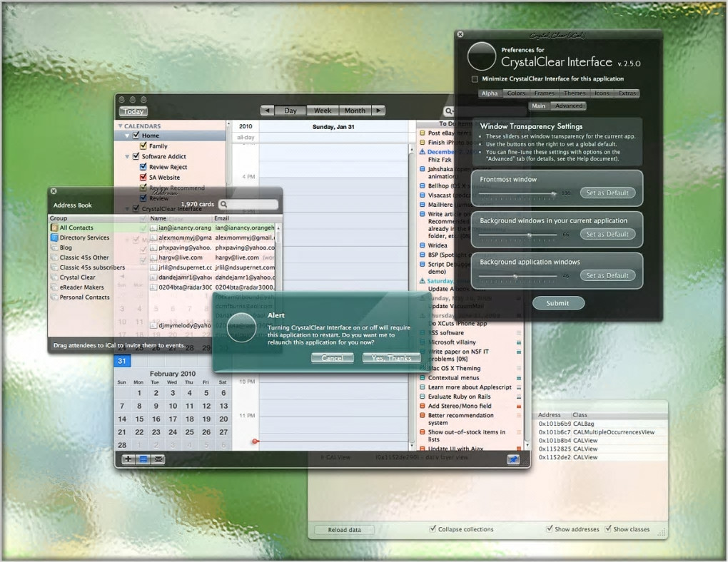Click the warning triangle next to December heading
The height and width of the screenshot is (562, 728).
click(x=422, y=151)
